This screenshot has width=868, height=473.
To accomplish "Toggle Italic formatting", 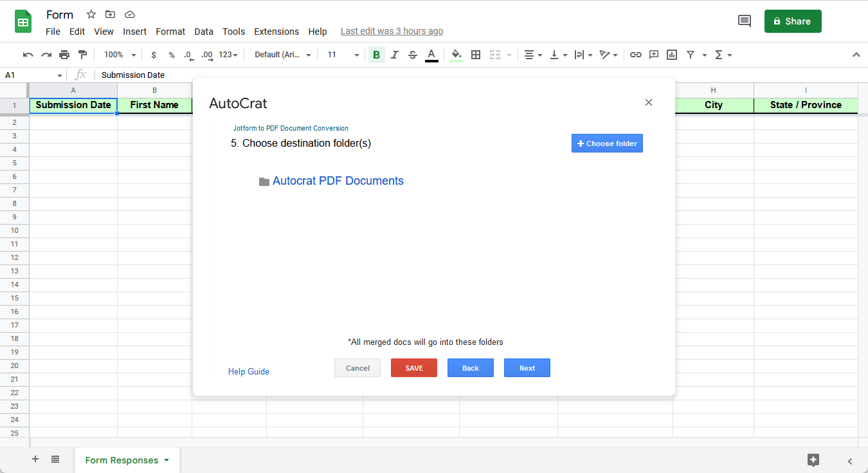I will pos(395,55).
